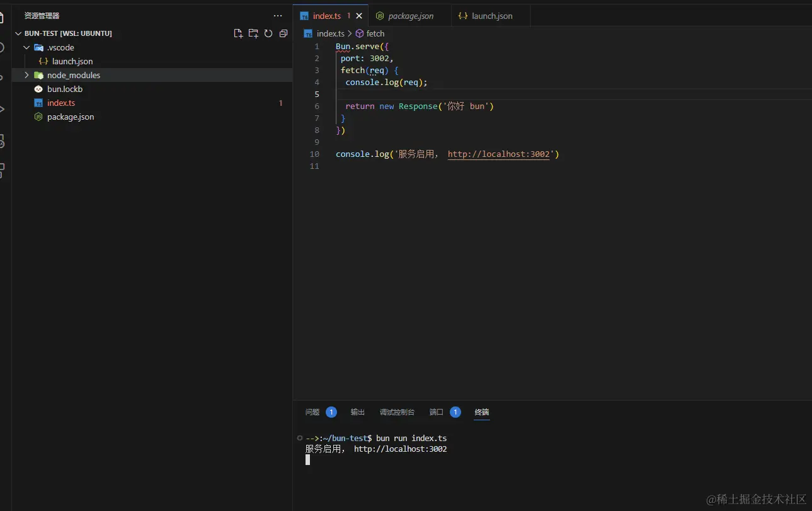The height and width of the screenshot is (511, 812).
Task: Click the terminal command decoration circle
Action: (299, 438)
